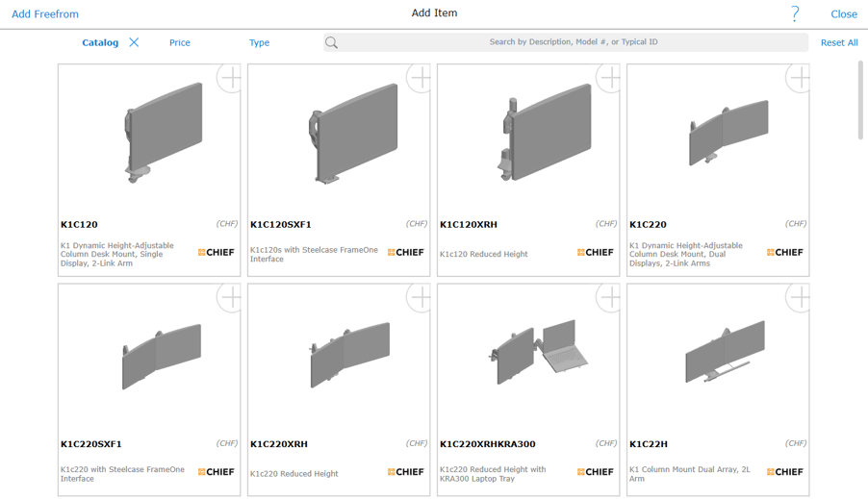
Task: Clear the Catalog filter with X icon
Action: (134, 42)
